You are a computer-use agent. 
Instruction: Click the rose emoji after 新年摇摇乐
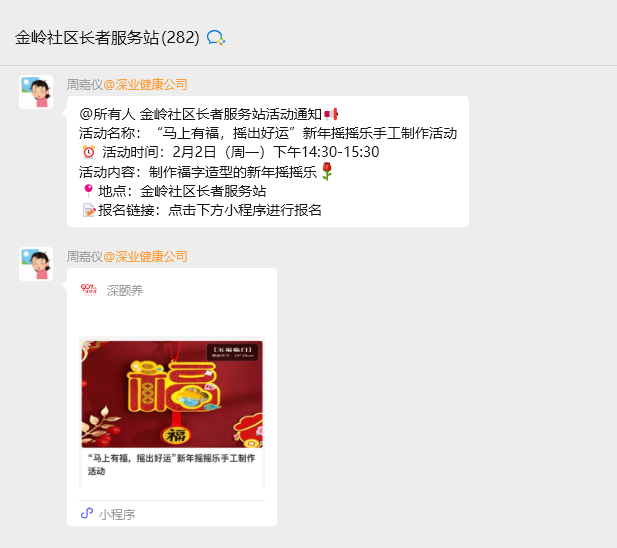(327, 171)
